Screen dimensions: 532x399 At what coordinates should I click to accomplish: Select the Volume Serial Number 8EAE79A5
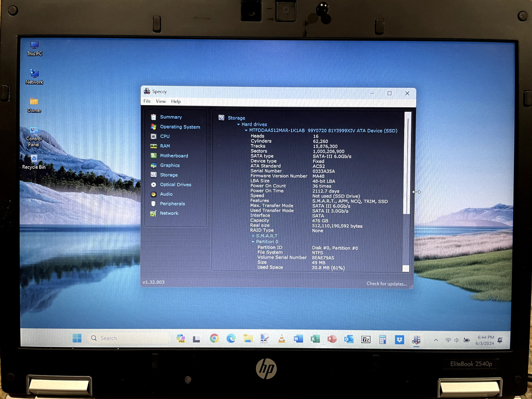tap(323, 258)
